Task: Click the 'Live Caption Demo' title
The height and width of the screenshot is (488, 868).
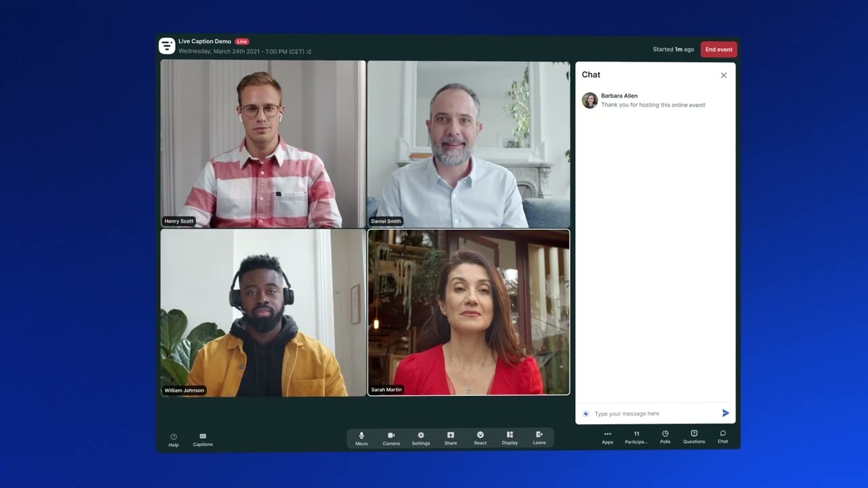Action: click(x=205, y=41)
